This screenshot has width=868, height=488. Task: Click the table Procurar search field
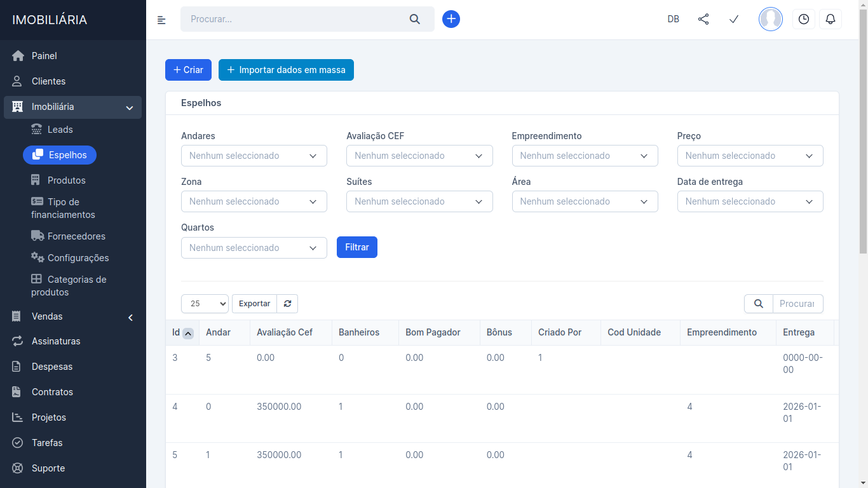pos(797,304)
